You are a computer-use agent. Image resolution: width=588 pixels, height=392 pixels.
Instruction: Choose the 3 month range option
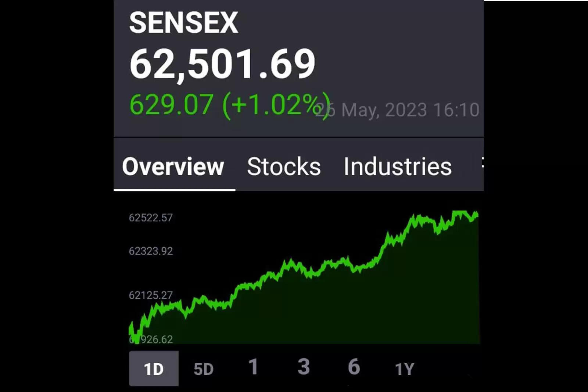[304, 367]
